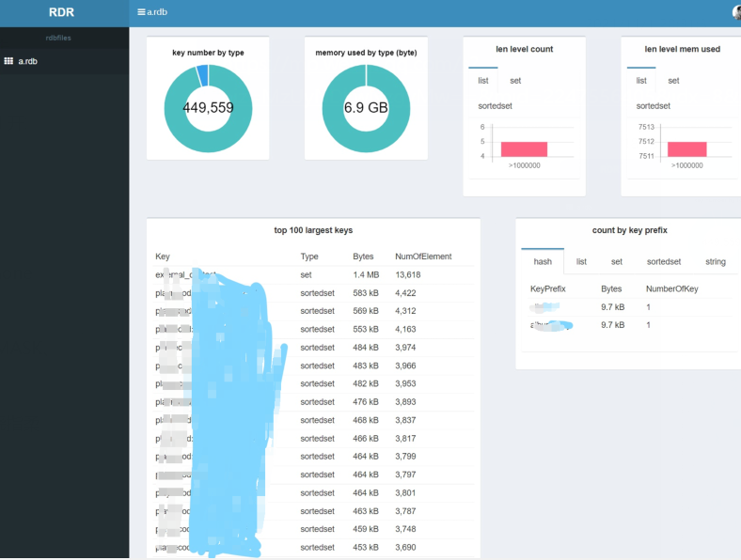Click the pink bar in len level count chart
This screenshot has width=741, height=560.
click(524, 149)
